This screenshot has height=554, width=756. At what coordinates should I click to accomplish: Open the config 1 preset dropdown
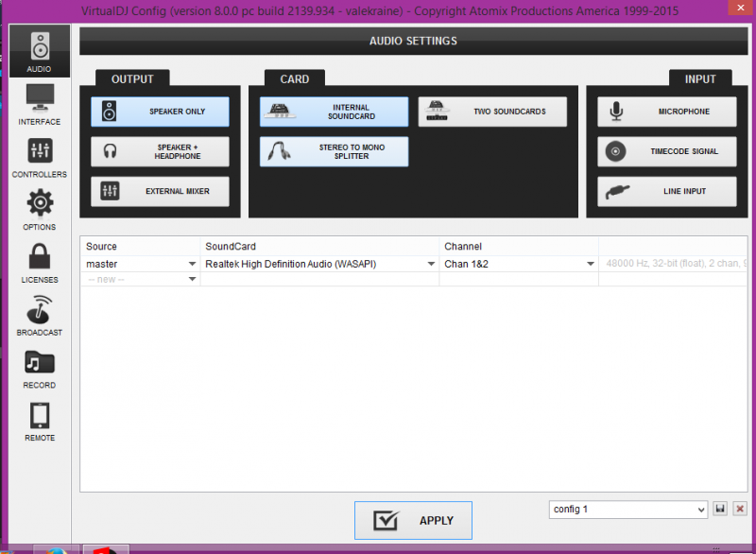[x=627, y=510]
